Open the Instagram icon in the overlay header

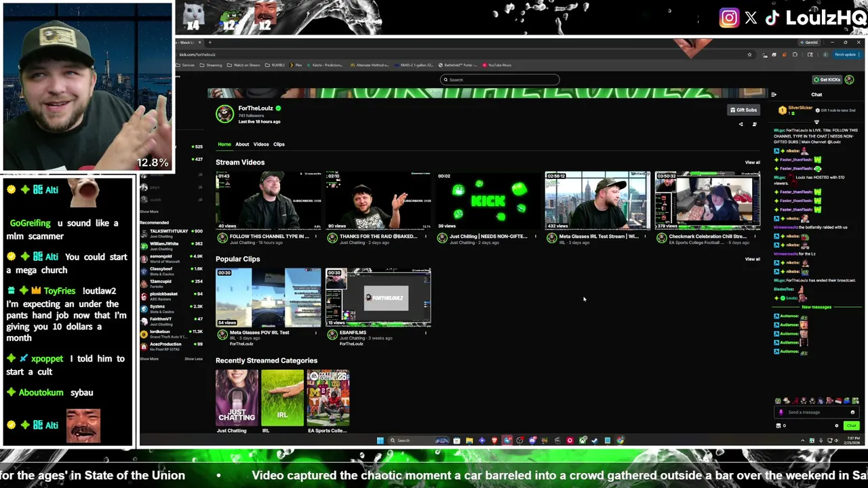coord(729,18)
